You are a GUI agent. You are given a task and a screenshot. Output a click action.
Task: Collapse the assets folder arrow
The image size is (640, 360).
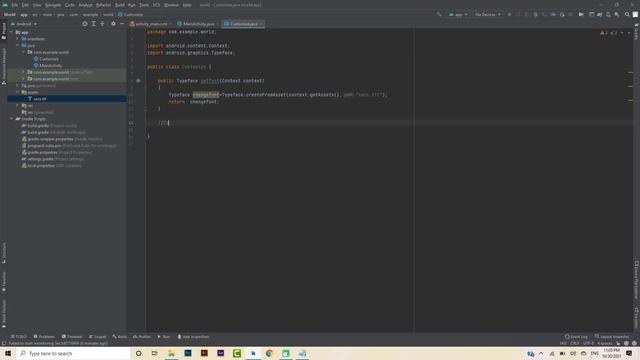click(x=17, y=92)
